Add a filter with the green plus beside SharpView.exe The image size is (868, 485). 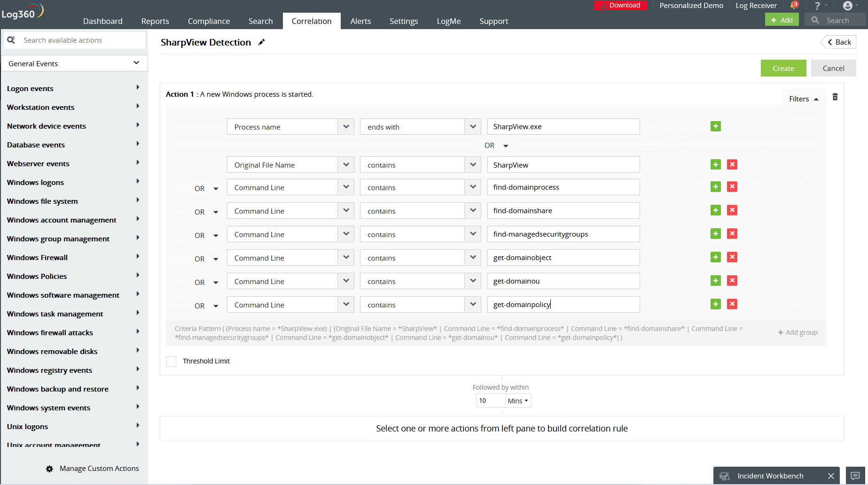point(715,126)
